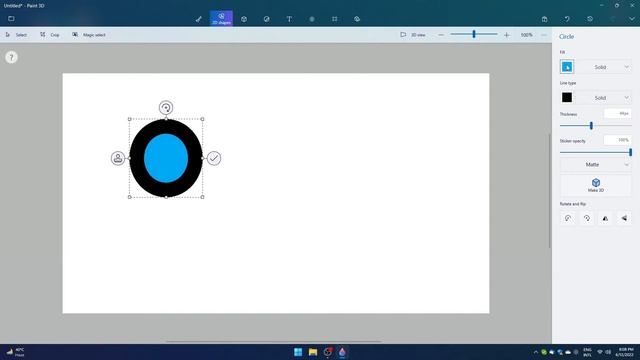Open the 2D shapes tab
Image resolution: width=640 pixels, height=360 pixels.
tap(221, 18)
